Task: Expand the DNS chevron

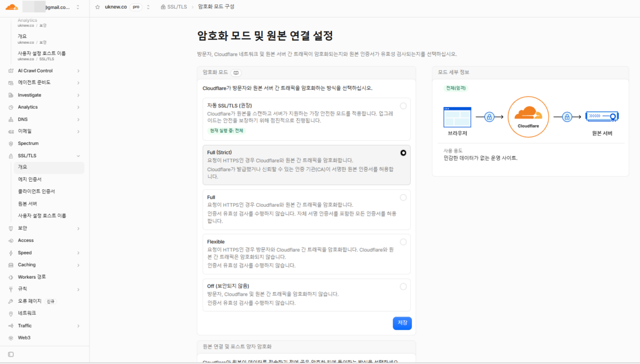Action: (x=78, y=119)
